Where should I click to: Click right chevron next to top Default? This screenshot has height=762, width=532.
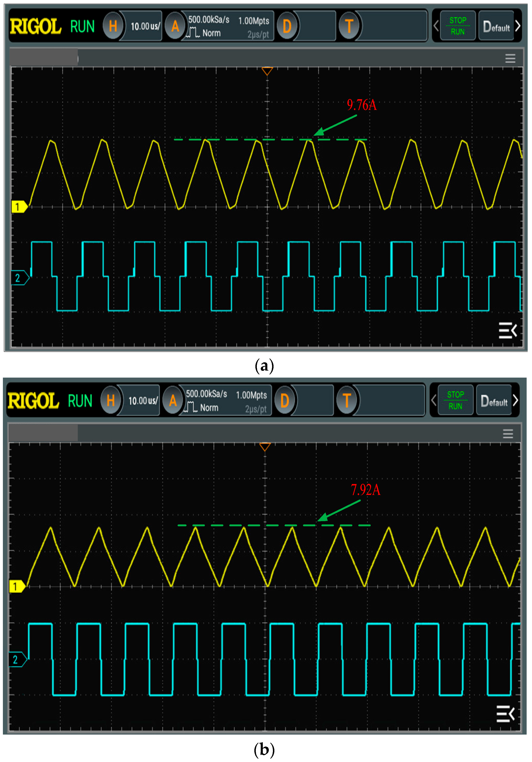tap(518, 26)
